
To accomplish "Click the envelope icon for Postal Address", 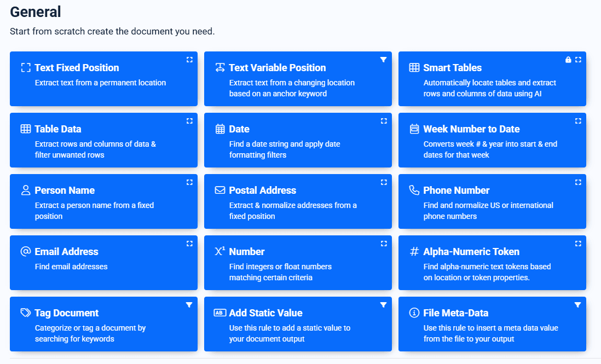I will 220,190.
